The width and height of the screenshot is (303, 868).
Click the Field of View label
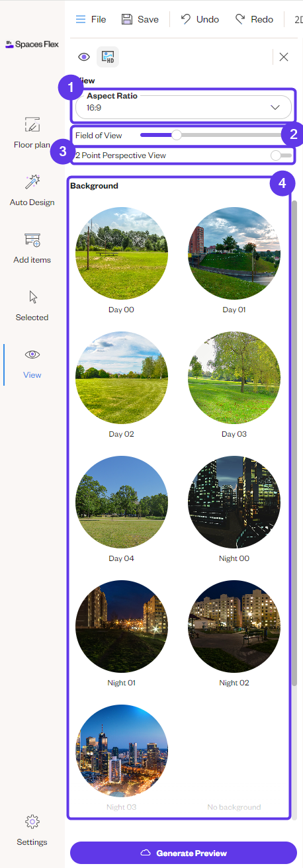(99, 135)
